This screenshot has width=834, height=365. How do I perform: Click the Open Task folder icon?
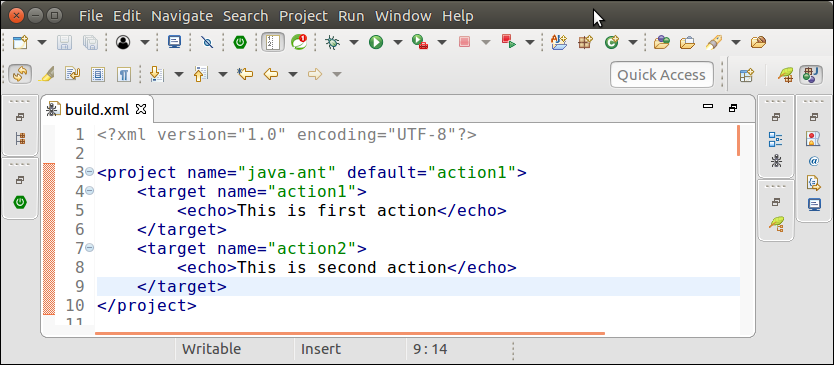[688, 42]
